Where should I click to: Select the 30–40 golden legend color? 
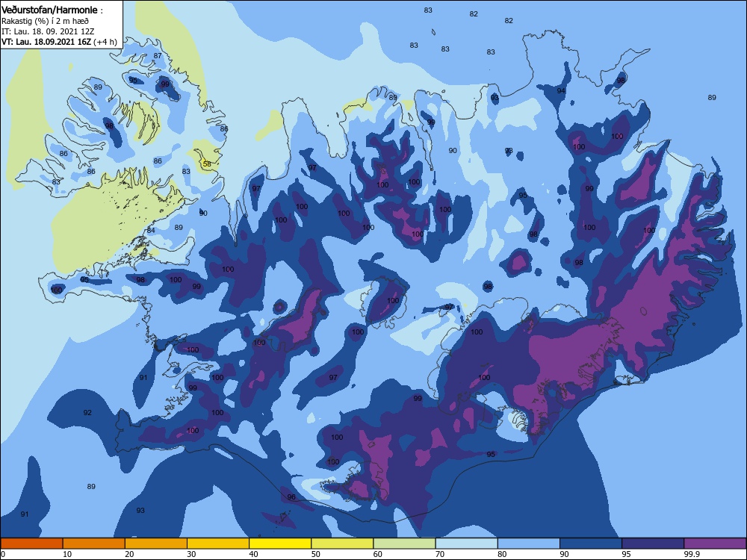point(218,544)
